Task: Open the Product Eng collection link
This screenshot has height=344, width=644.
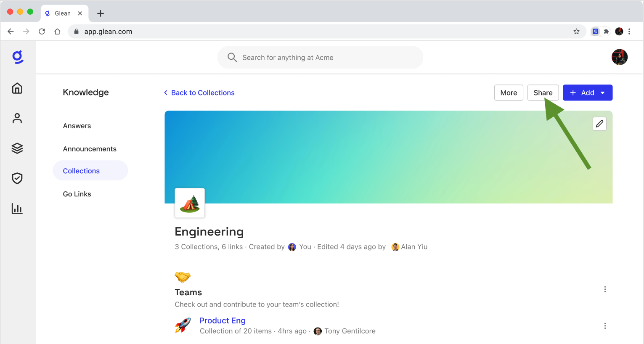Action: [x=222, y=320]
